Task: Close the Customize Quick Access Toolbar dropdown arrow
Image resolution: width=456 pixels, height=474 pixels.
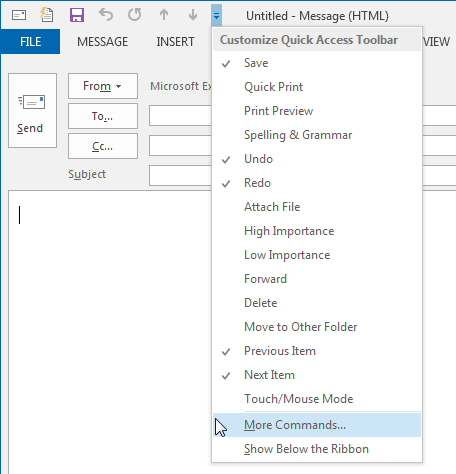Action: click(216, 15)
